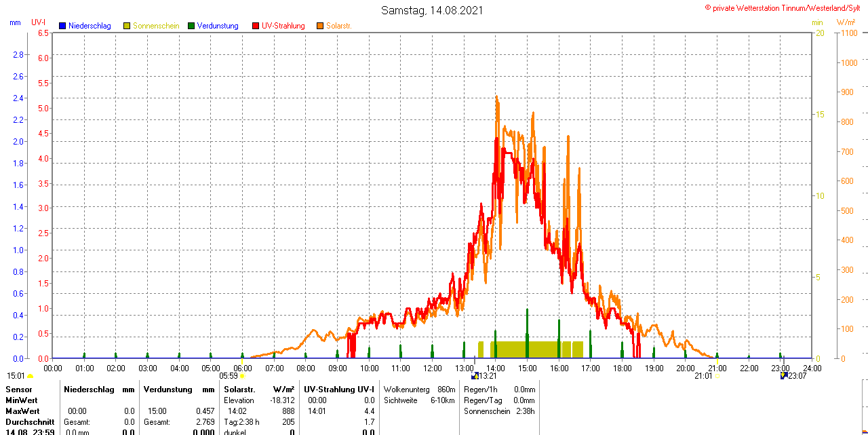Click the Sensor column header in table
868x435 pixels.
18,390
